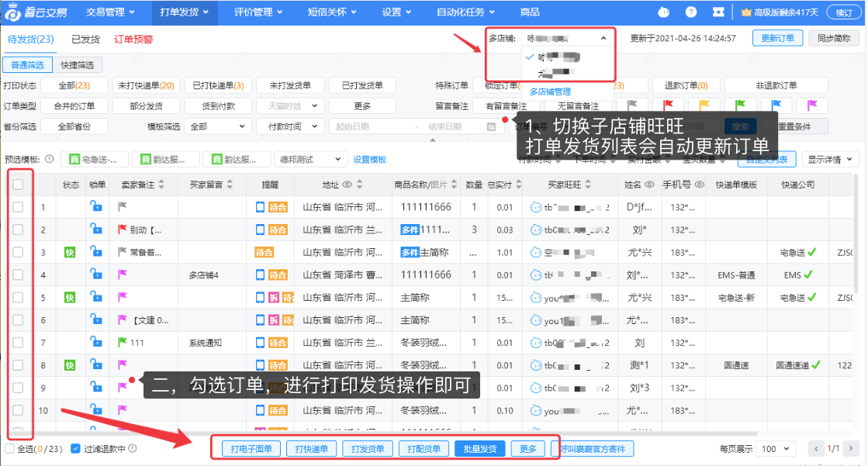Viewport: 868px width, 466px height.
Task: Click the info icon beside 过滤退款中
Action: [x=133, y=448]
